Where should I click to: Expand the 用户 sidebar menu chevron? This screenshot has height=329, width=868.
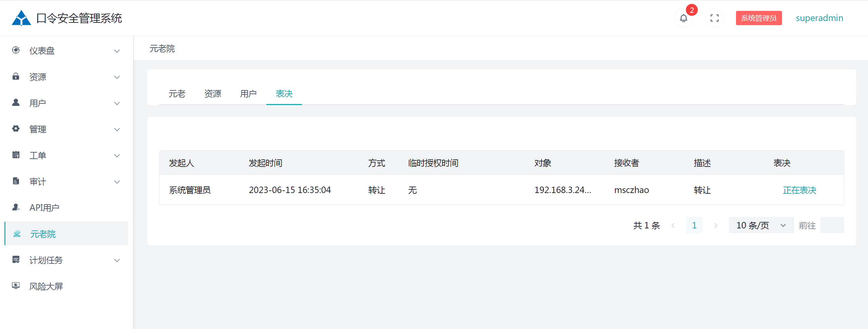117,103
